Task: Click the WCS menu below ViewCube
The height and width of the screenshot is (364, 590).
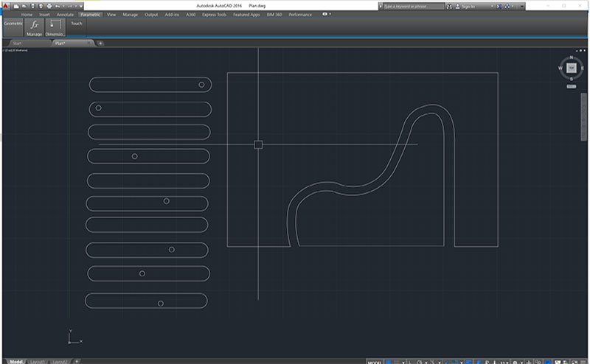Action: [571, 86]
